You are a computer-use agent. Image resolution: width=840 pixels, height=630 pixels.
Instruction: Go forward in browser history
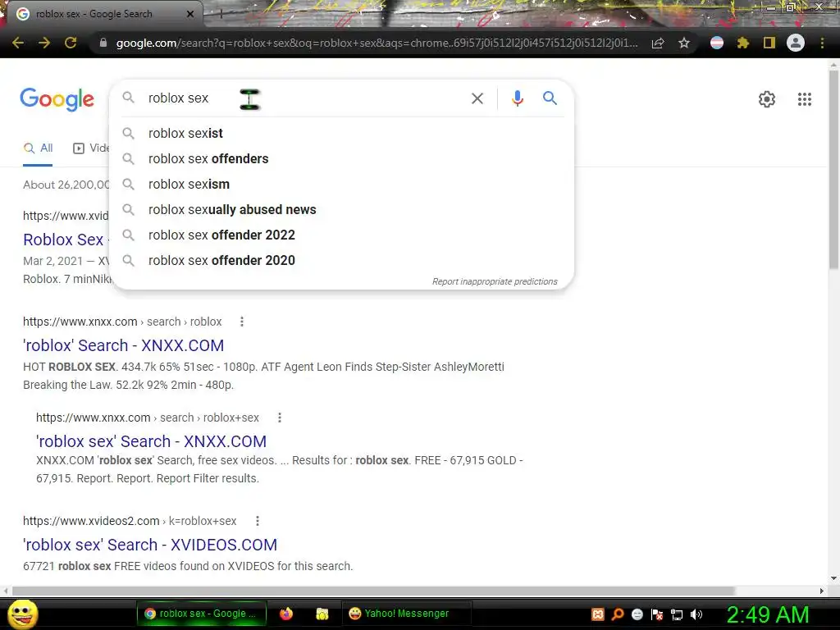pyautogui.click(x=44, y=43)
